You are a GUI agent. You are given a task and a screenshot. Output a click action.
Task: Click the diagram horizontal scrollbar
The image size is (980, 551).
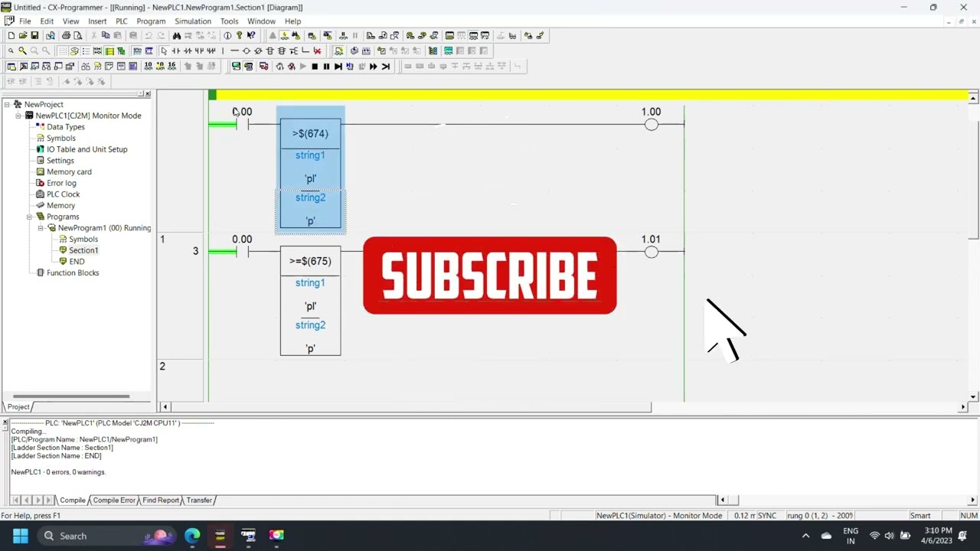413,406
